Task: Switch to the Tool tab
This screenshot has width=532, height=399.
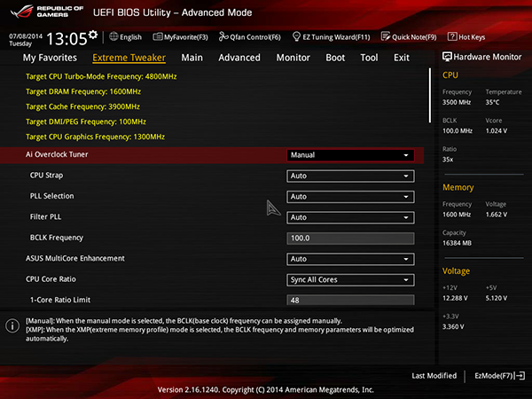Action: pyautogui.click(x=369, y=58)
